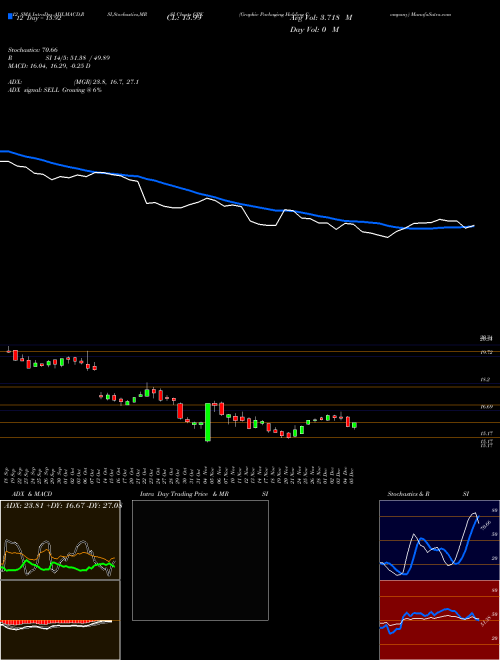Click the 'Stochastics & R' panel title
Image resolution: width=500 pixels, height=660 pixels.
pyautogui.click(x=409, y=494)
